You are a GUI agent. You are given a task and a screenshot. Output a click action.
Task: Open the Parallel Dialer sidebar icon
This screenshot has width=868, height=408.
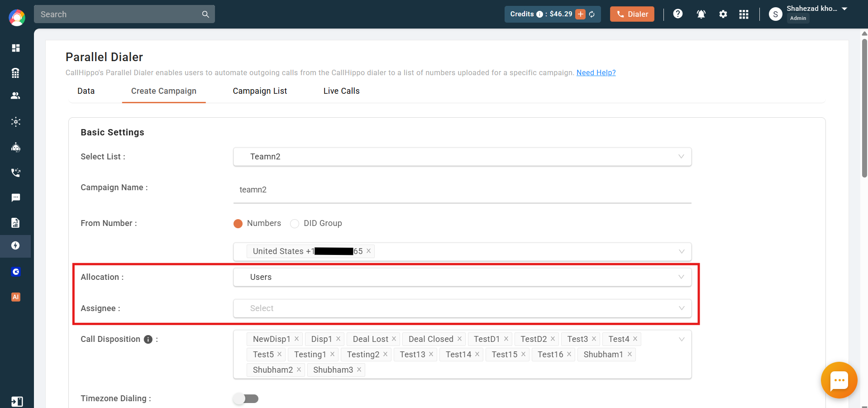pos(16,245)
